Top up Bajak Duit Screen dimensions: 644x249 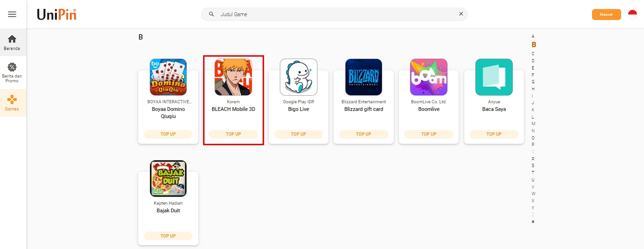[168, 236]
